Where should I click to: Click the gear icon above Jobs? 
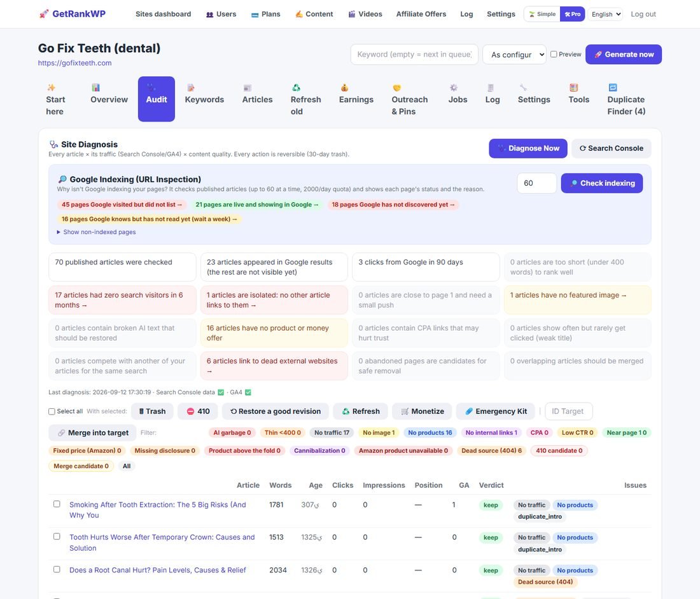[x=454, y=87]
